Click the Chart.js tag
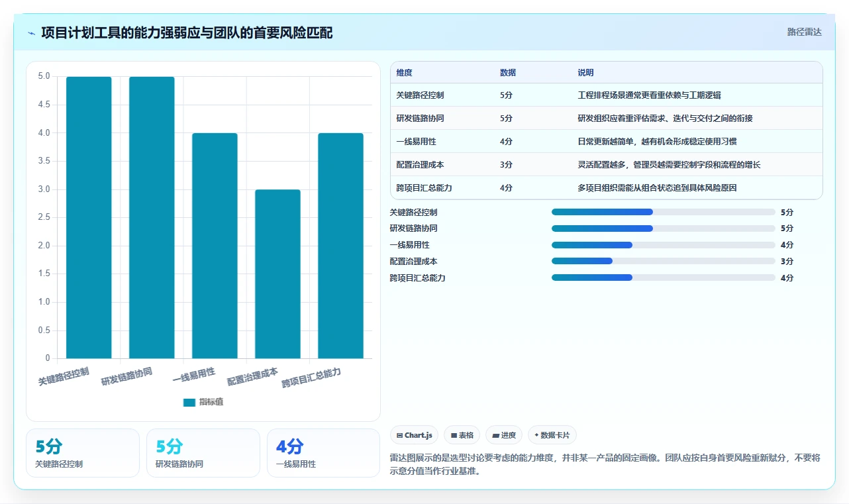Image resolution: width=849 pixels, height=504 pixels. tap(414, 435)
